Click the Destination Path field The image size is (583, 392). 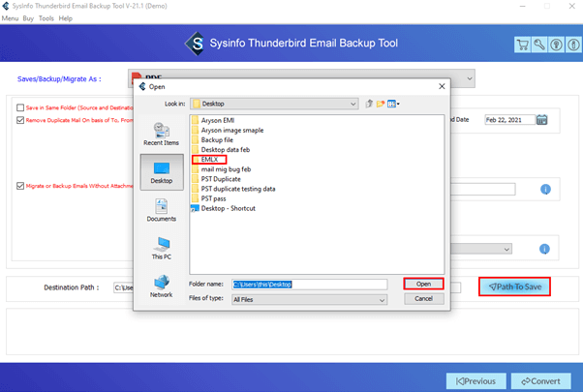coord(123,287)
